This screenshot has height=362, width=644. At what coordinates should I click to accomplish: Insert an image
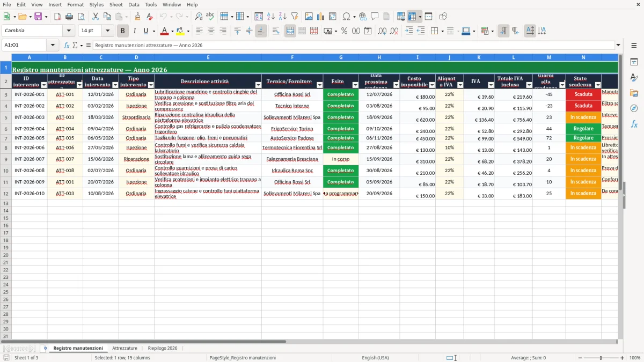tap(309, 17)
